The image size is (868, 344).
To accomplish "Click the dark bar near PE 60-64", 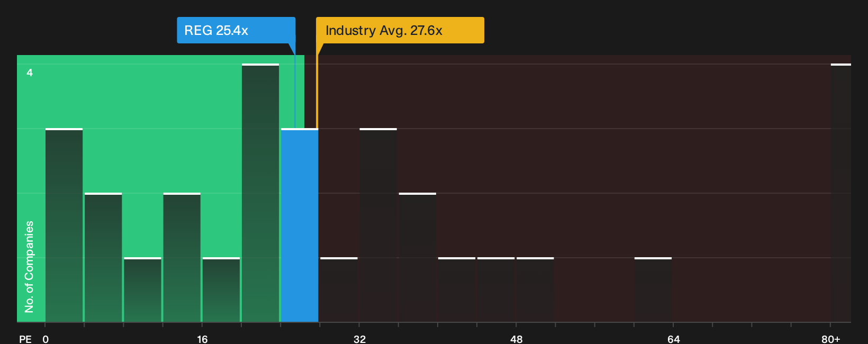I will click(653, 289).
